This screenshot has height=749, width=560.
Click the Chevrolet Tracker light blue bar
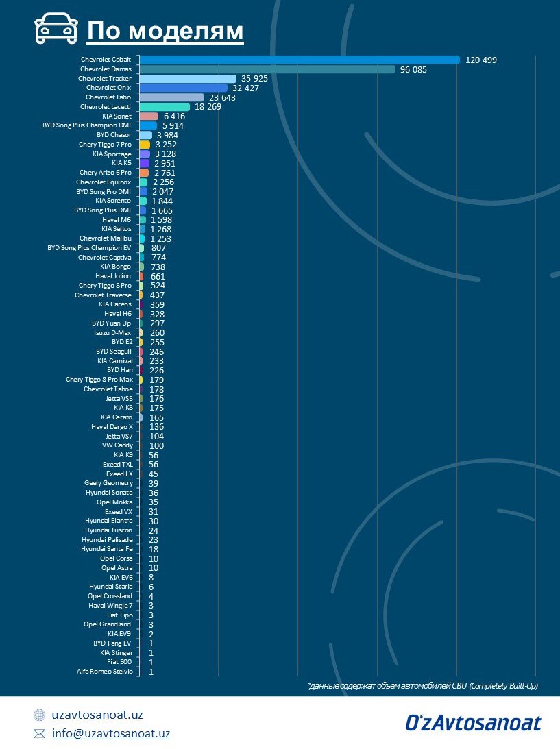187,79
